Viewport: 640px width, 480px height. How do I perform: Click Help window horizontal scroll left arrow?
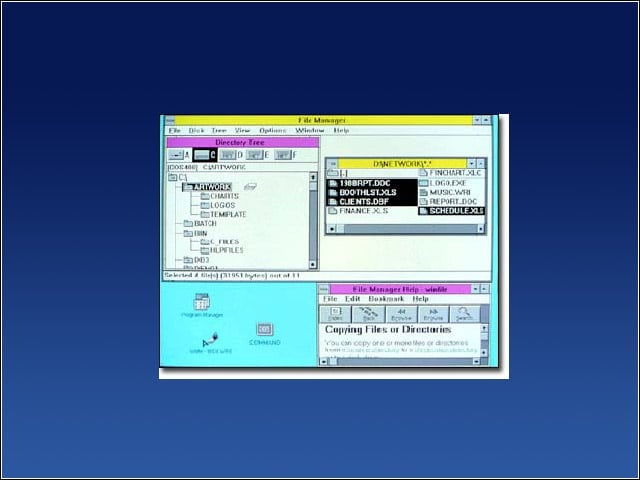coord(323,362)
